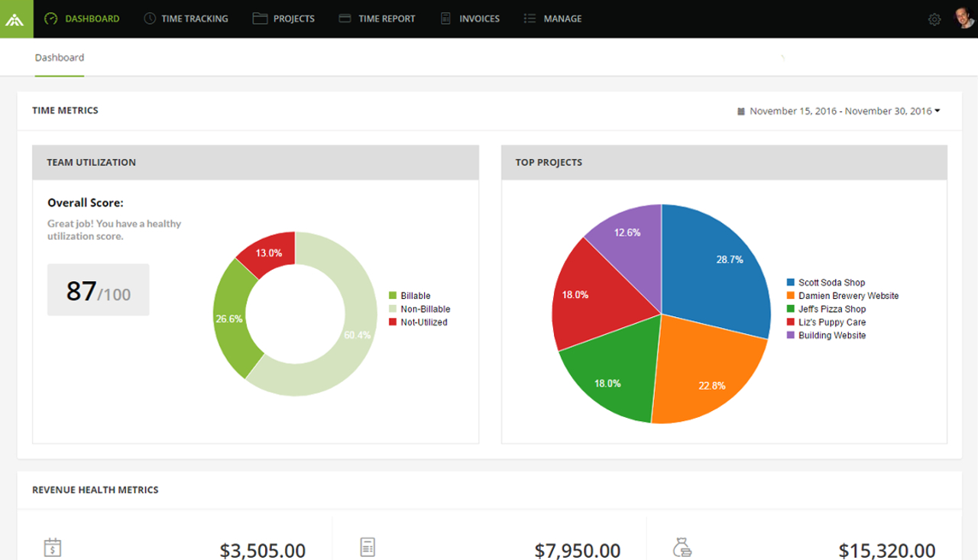This screenshot has width=978, height=560.
Task: Click the invoice sheet icon beside $7,950.00
Action: coord(368,546)
